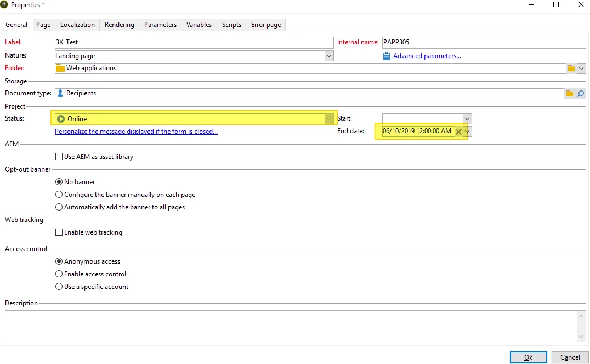Enable web tracking checkbox
Image resolution: width=590 pixels, height=364 pixels.
tap(59, 232)
